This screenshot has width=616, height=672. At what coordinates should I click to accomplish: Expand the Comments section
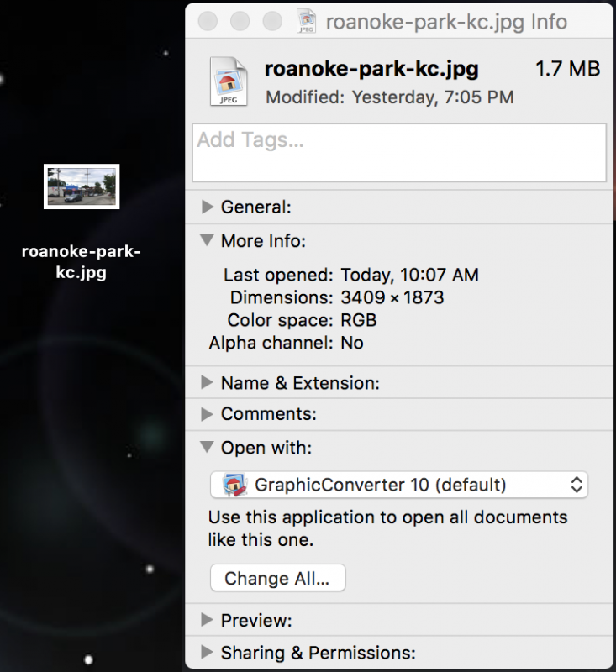[x=208, y=414]
